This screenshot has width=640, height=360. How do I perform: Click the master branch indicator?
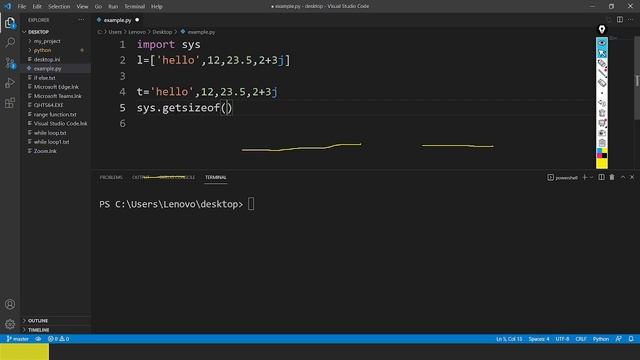tap(18, 339)
